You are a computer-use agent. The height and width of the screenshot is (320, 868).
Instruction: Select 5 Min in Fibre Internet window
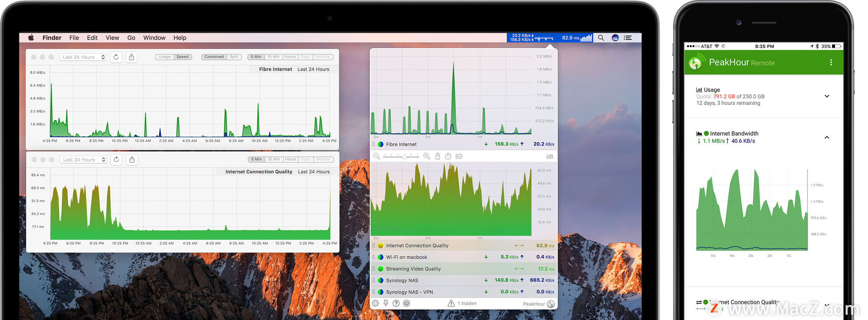[256, 57]
